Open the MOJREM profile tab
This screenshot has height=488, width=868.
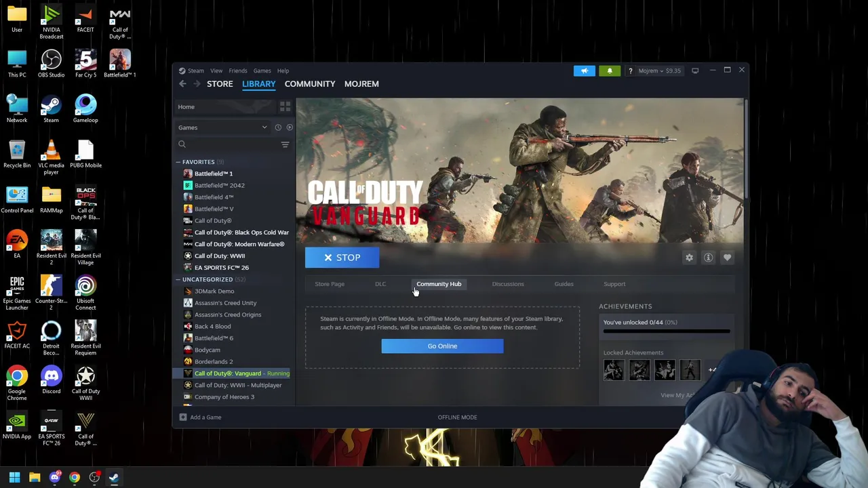pos(361,84)
